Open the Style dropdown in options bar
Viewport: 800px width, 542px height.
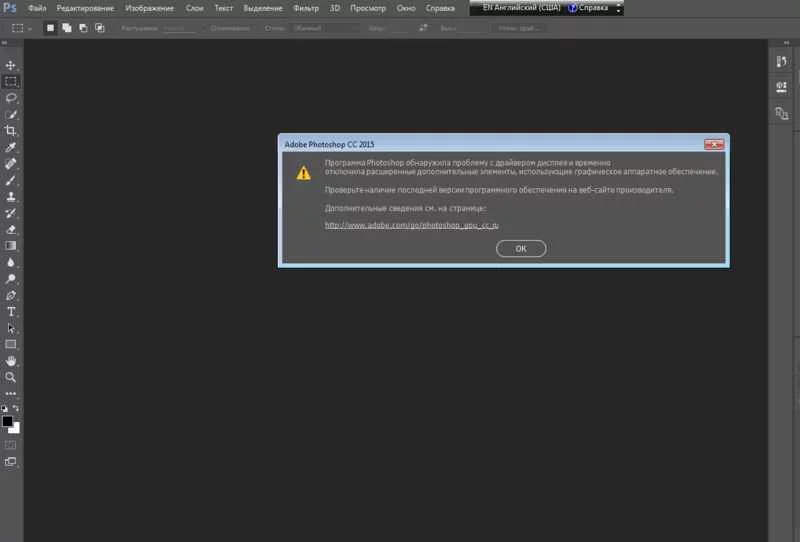[x=324, y=28]
